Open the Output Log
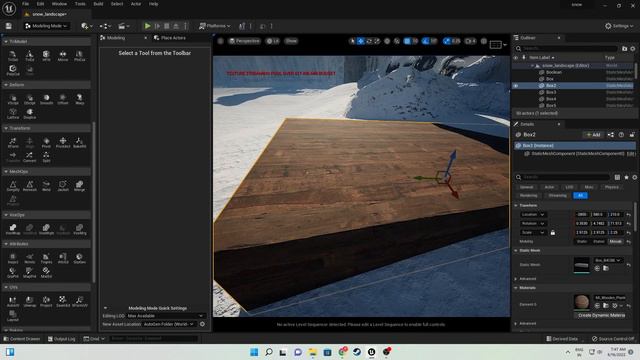The width and height of the screenshot is (640, 360). 62,339
